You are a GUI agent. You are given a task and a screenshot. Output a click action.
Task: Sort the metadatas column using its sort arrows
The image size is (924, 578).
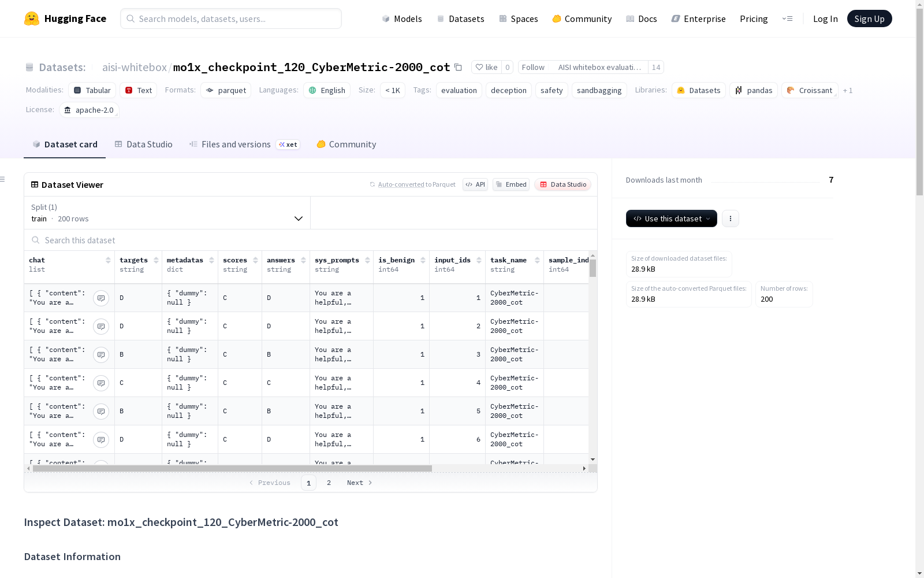(x=211, y=260)
